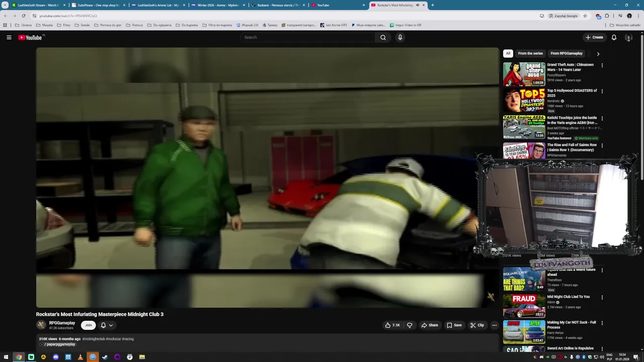Start voice search with microphone icon
This screenshot has height=362, width=644.
point(400,37)
